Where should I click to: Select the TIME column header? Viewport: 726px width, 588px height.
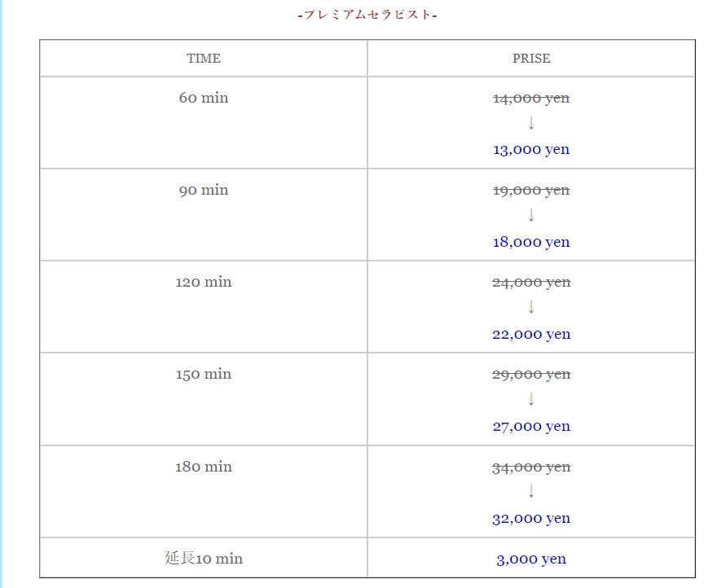coord(204,59)
